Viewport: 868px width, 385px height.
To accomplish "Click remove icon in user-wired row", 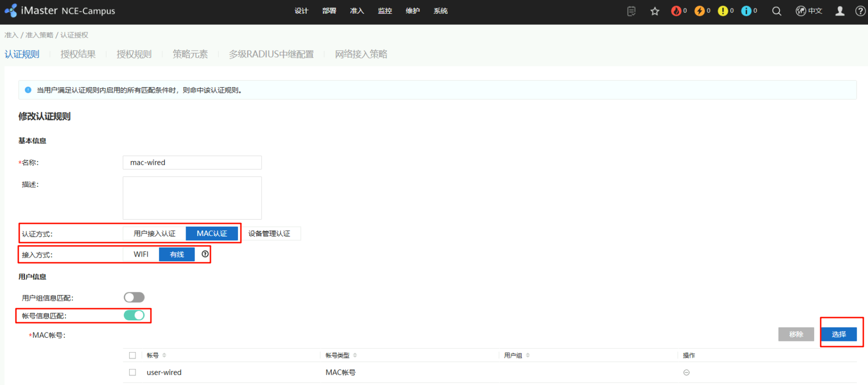I will pos(686,372).
